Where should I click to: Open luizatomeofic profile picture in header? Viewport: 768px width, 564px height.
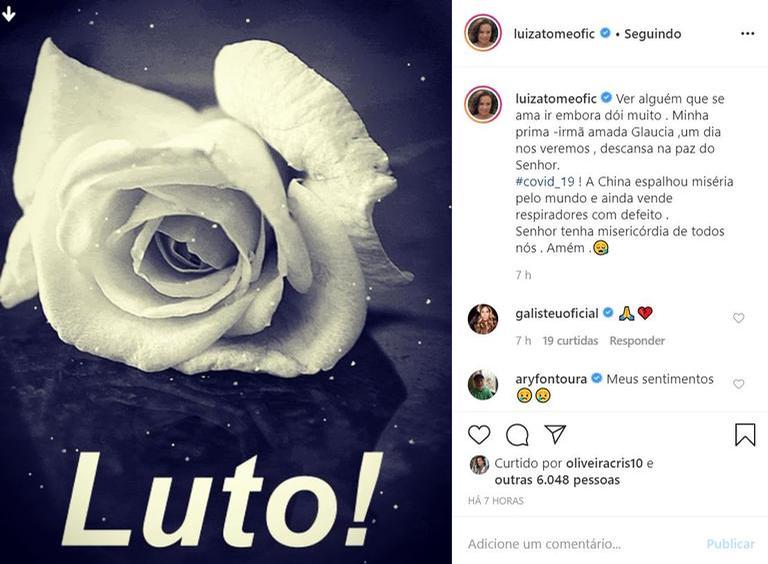coord(483,33)
